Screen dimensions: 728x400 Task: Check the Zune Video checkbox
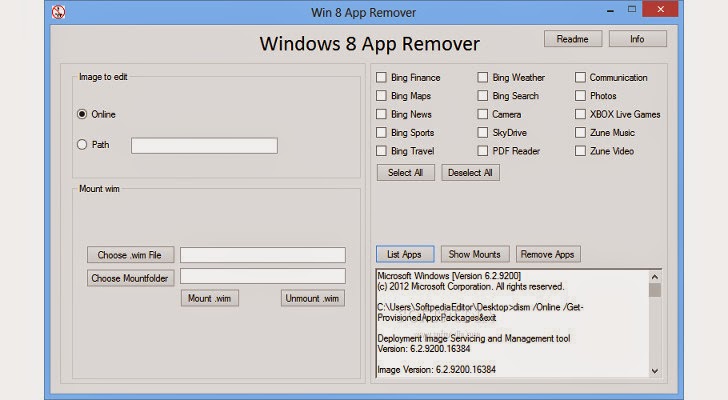(x=580, y=151)
